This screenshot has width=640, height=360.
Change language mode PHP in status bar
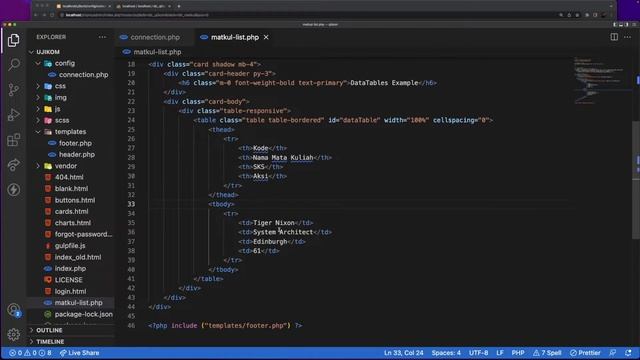coord(518,353)
